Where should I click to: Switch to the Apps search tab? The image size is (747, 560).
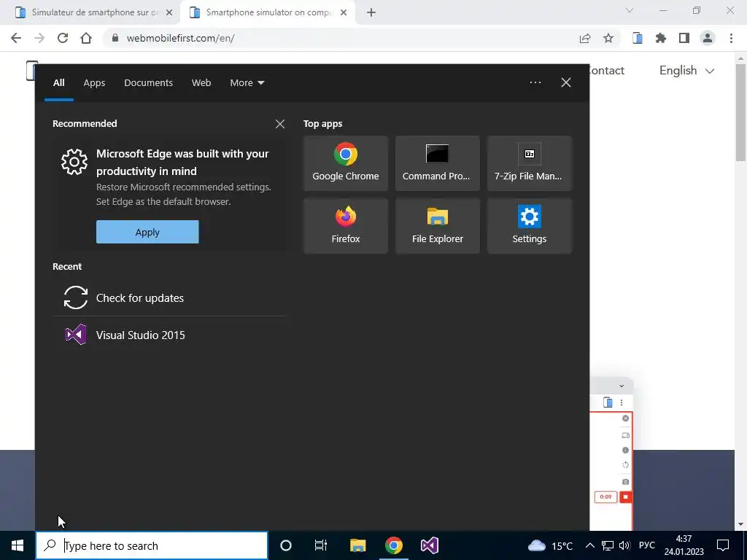tap(94, 83)
